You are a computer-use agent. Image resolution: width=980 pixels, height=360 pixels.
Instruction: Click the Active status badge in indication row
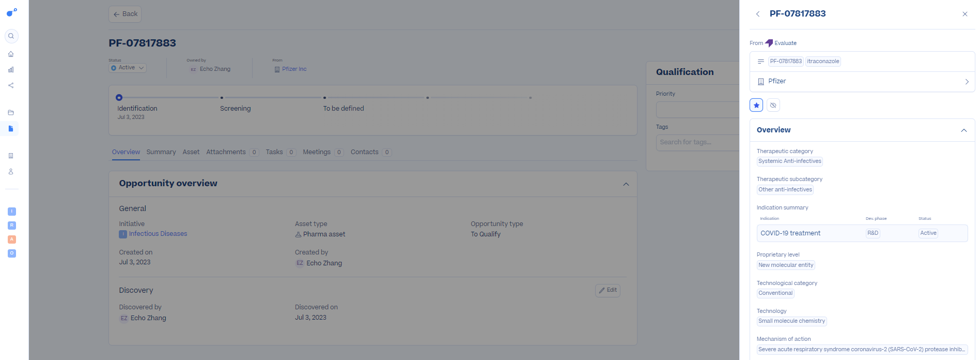click(928, 233)
